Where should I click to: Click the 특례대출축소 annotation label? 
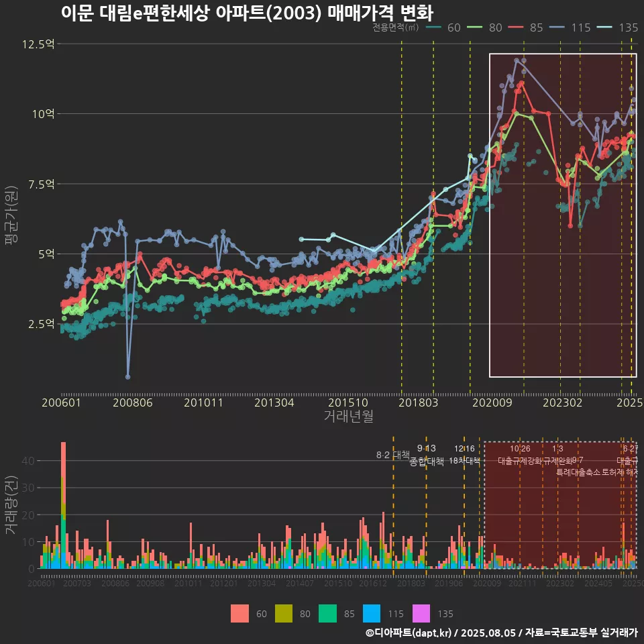click(578, 472)
